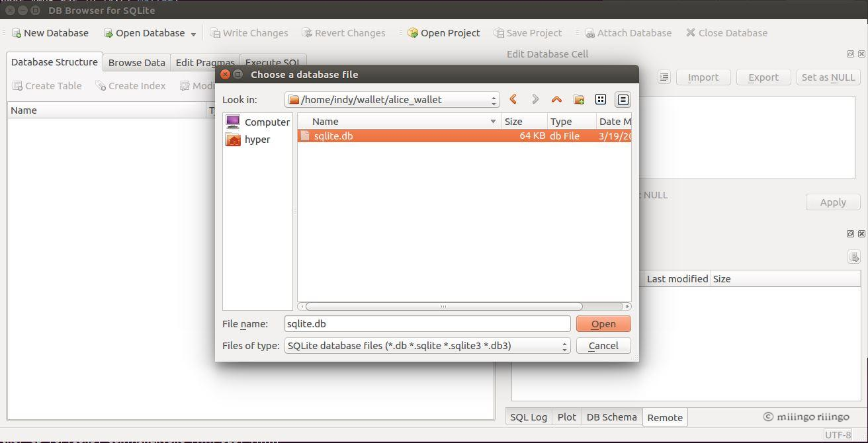Click Create Table in structure toolbar
The width and height of the screenshot is (868, 443).
(47, 86)
